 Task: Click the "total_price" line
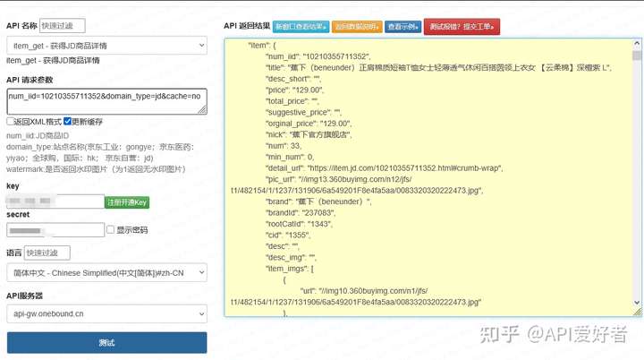292,101
